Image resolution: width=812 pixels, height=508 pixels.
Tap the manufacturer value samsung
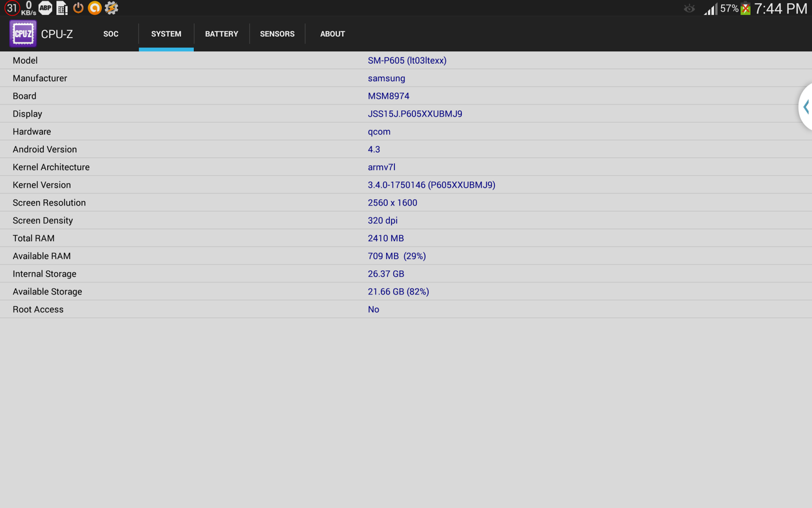(387, 78)
